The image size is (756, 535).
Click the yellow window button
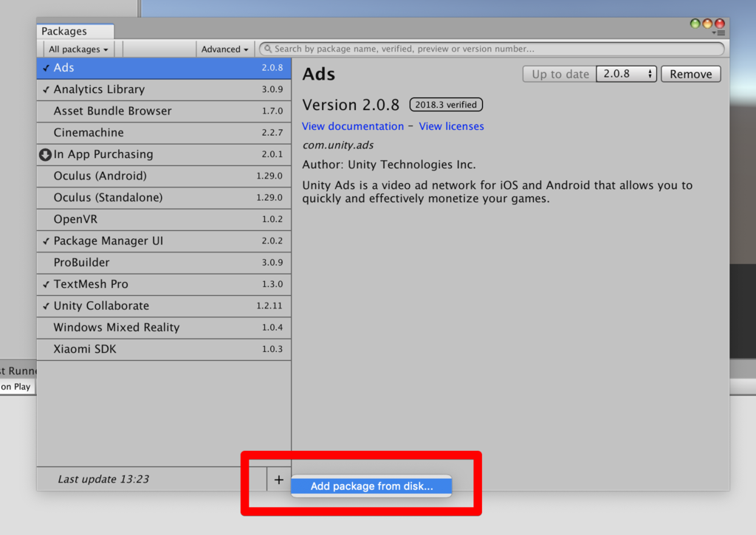(x=707, y=24)
